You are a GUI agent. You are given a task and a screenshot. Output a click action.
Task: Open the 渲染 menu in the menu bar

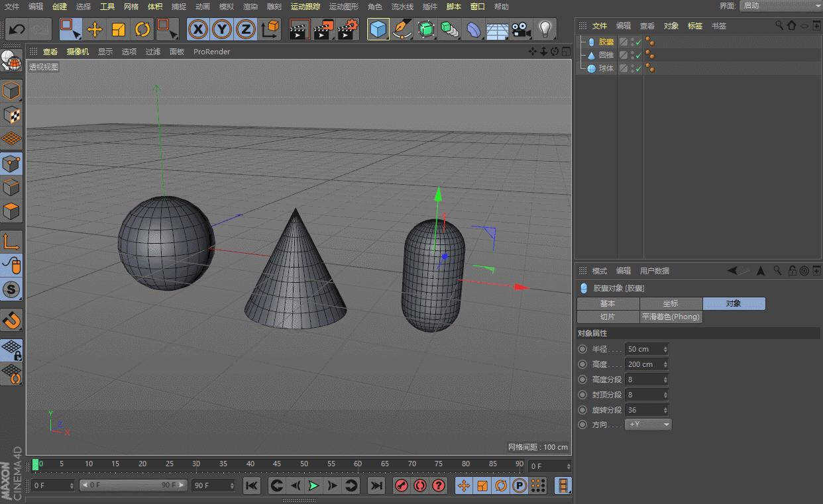click(250, 7)
